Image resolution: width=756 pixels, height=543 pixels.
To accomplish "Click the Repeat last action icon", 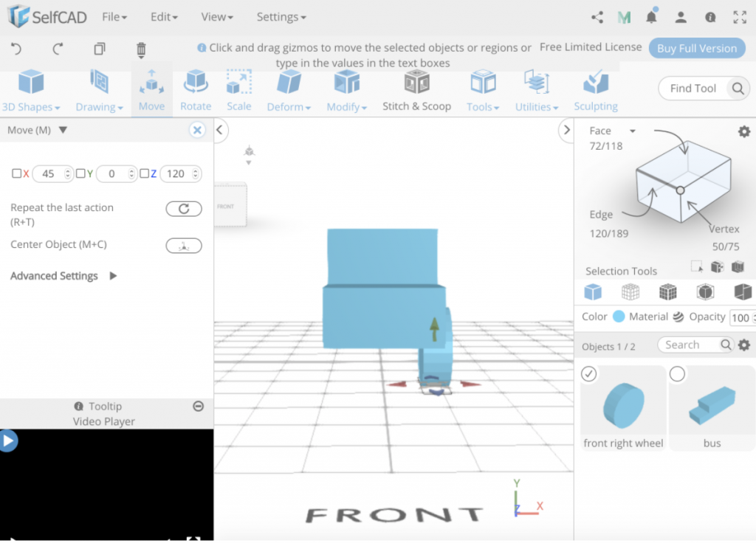I will pyautogui.click(x=183, y=209).
